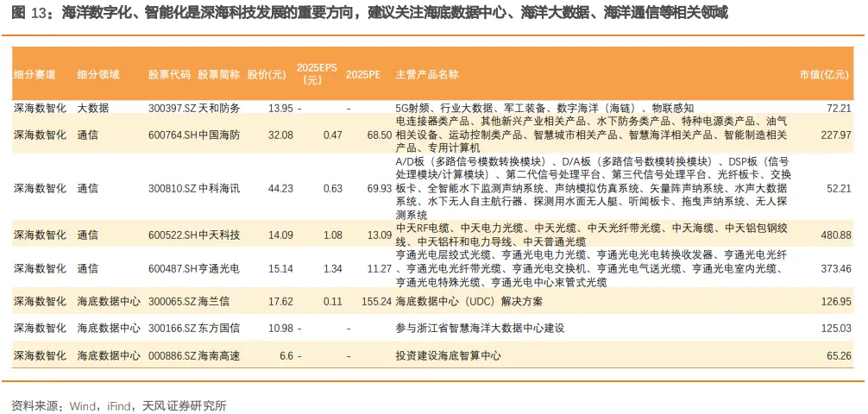Click stock code 300397.SZ 天和防务

(194, 109)
